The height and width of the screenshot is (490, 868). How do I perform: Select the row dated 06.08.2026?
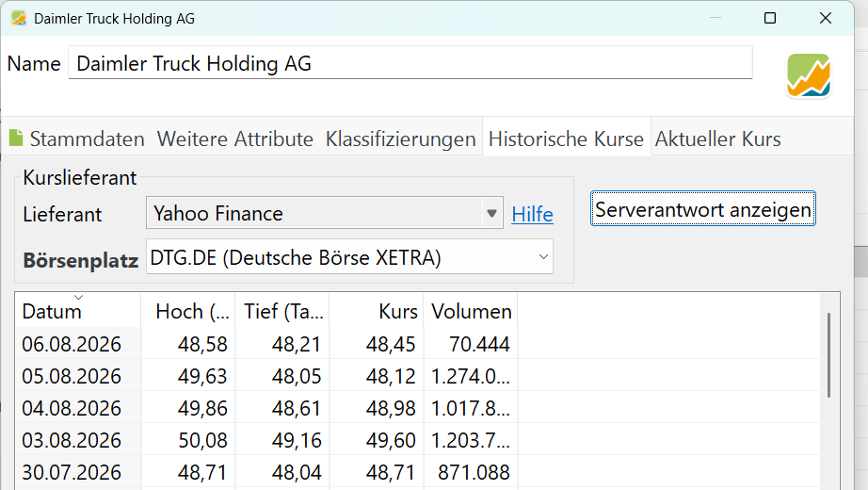pos(417,344)
